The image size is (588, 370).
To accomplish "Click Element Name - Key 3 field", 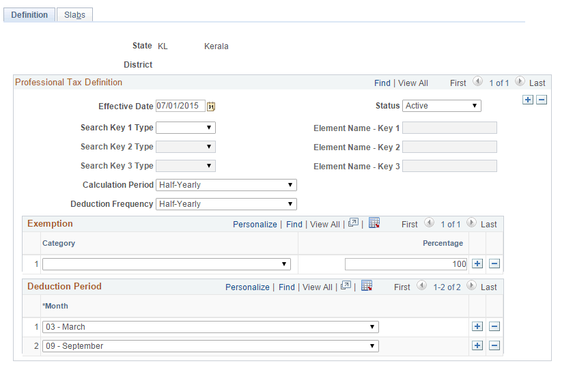I will click(449, 166).
